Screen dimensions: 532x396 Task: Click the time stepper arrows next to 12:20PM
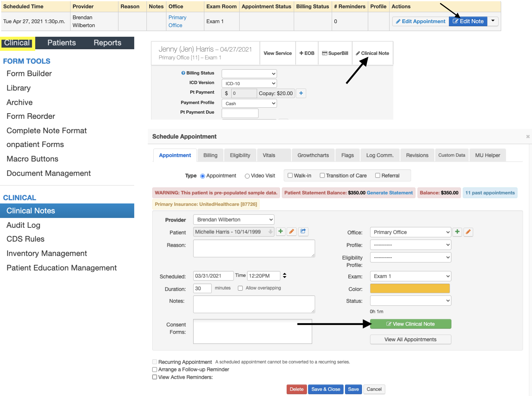coord(284,275)
